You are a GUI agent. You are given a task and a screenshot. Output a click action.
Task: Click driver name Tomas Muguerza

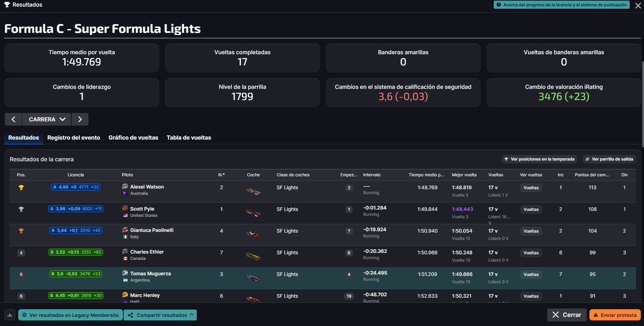150,273
